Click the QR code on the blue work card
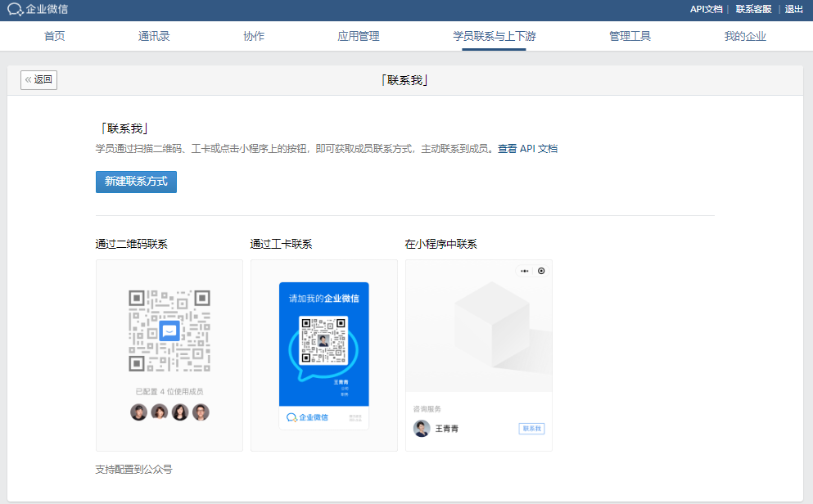 pos(323,340)
